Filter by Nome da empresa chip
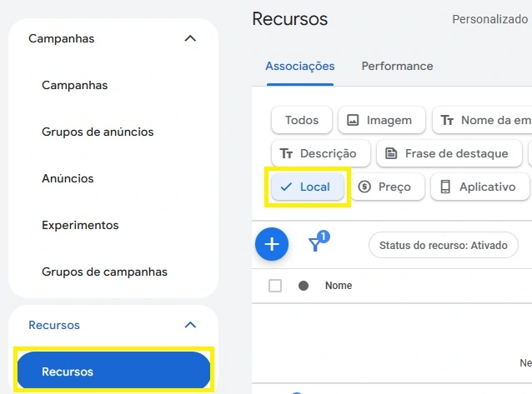The image size is (532, 394). (483, 120)
